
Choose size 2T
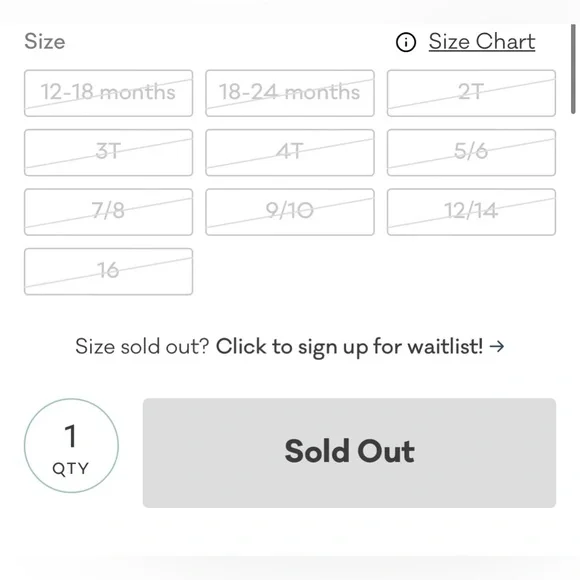click(x=471, y=93)
